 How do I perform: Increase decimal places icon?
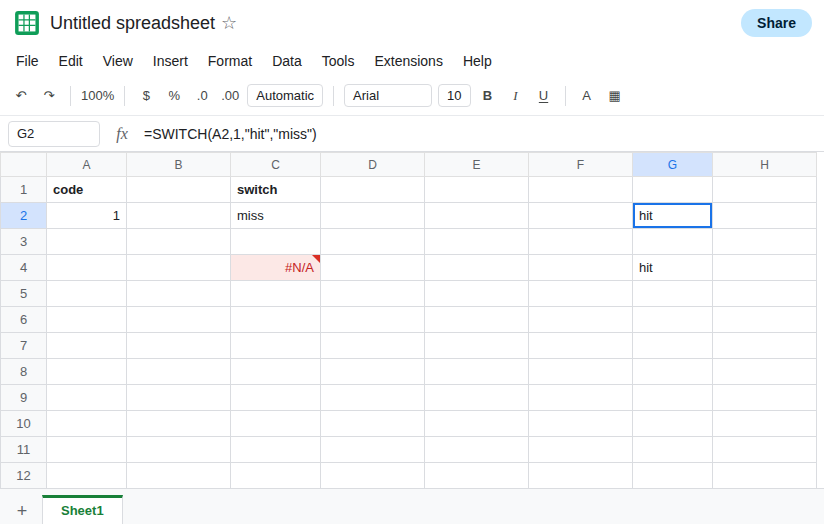point(230,96)
